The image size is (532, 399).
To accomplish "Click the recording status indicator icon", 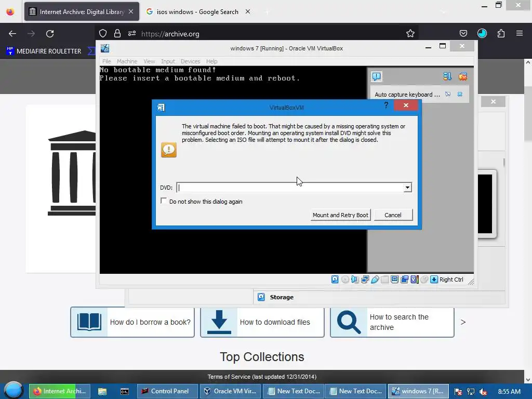I will [x=404, y=279].
